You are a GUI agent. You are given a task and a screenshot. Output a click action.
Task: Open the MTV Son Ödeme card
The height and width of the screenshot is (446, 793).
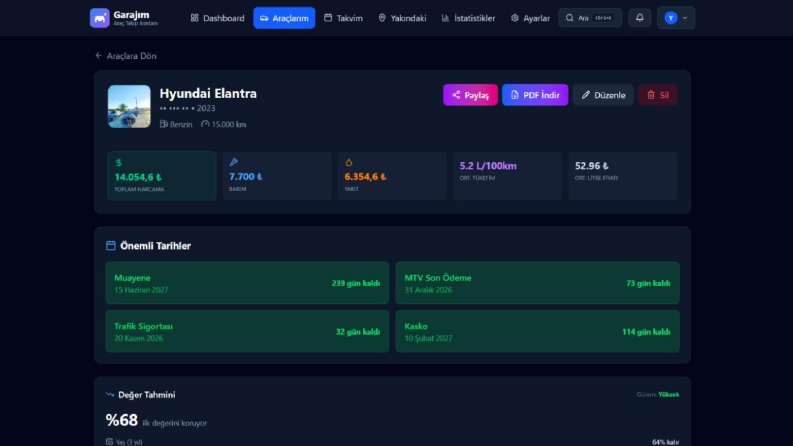538,283
